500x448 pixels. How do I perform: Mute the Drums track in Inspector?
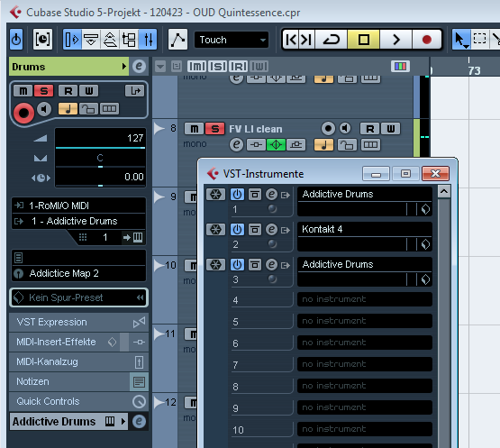click(23, 91)
